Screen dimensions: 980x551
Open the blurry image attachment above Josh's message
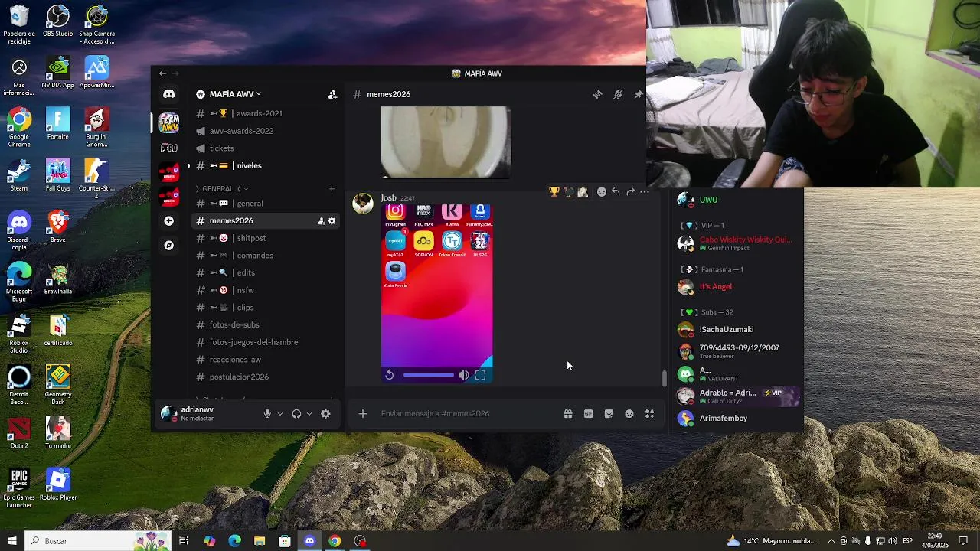446,142
